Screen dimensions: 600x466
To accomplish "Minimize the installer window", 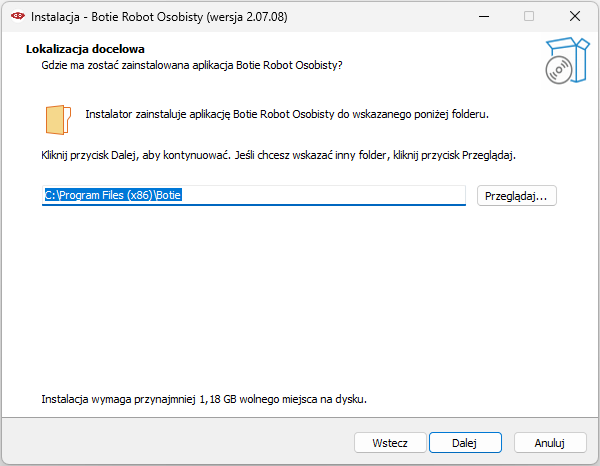I will (484, 16).
